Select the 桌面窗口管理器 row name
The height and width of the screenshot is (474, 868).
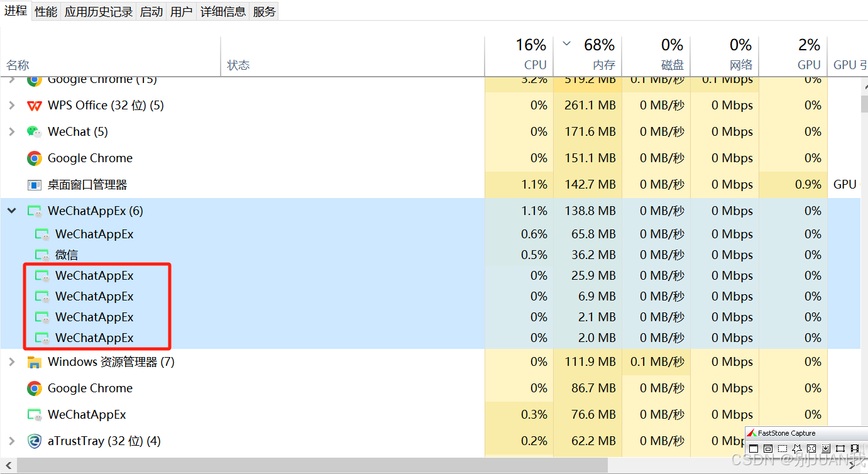coord(87,185)
